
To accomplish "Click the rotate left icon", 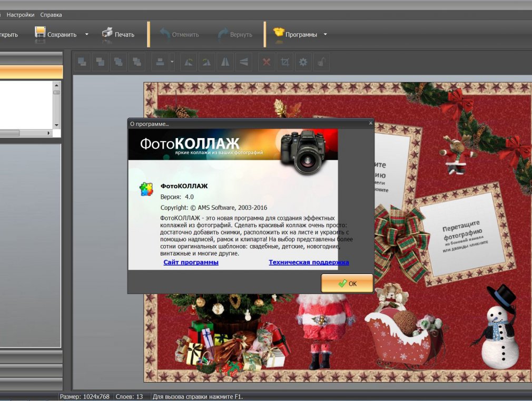I will (189, 62).
